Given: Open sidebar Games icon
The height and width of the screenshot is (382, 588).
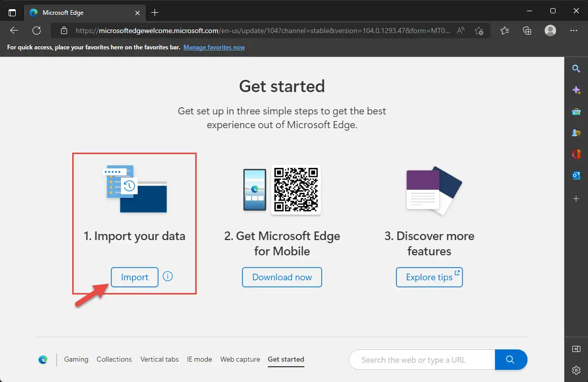Looking at the screenshot, I should tap(576, 133).
